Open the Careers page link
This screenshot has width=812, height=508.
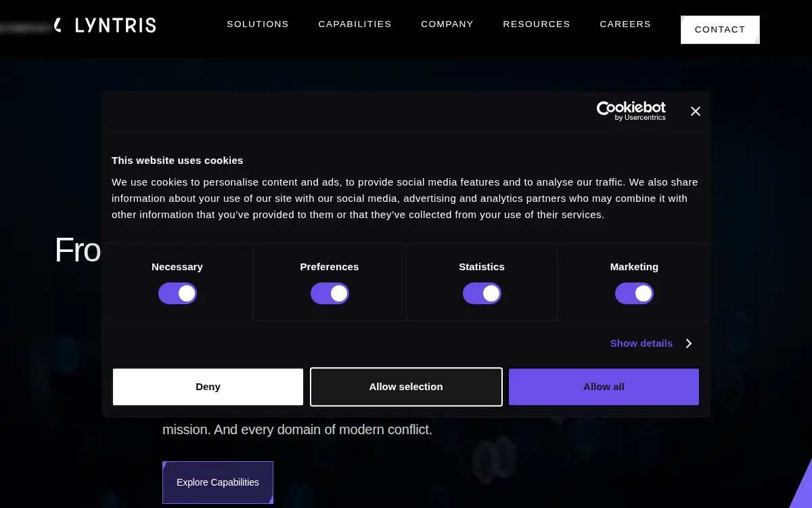[625, 24]
